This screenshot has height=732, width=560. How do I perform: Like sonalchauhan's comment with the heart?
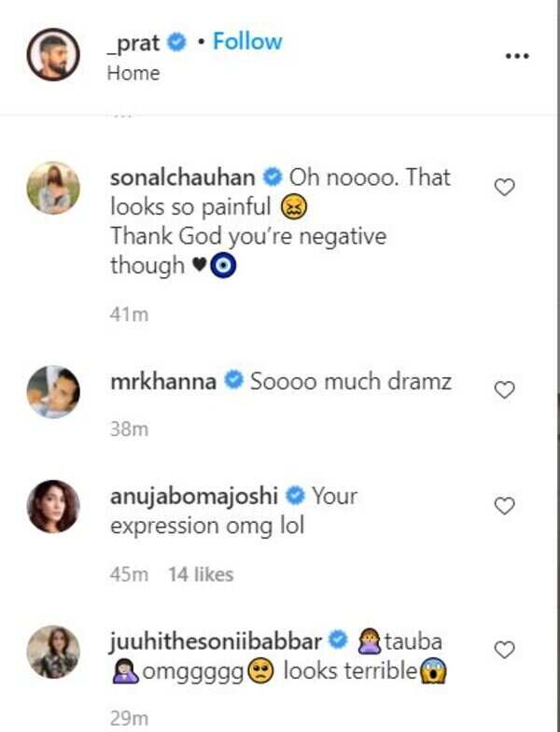click(x=504, y=188)
